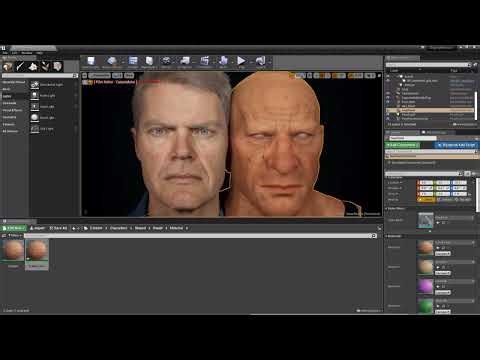
Task: Click the blue Blueprint/Add Script button
Action: click(456, 145)
